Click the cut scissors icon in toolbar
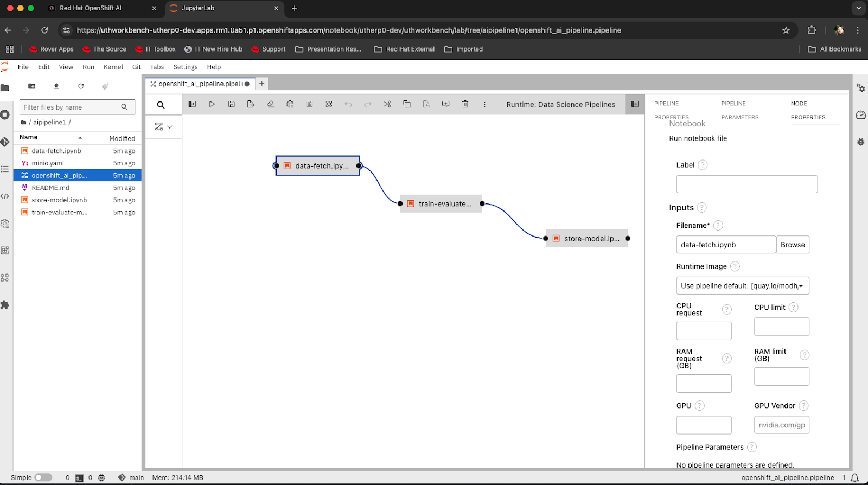This screenshot has height=485, width=868. click(x=387, y=104)
